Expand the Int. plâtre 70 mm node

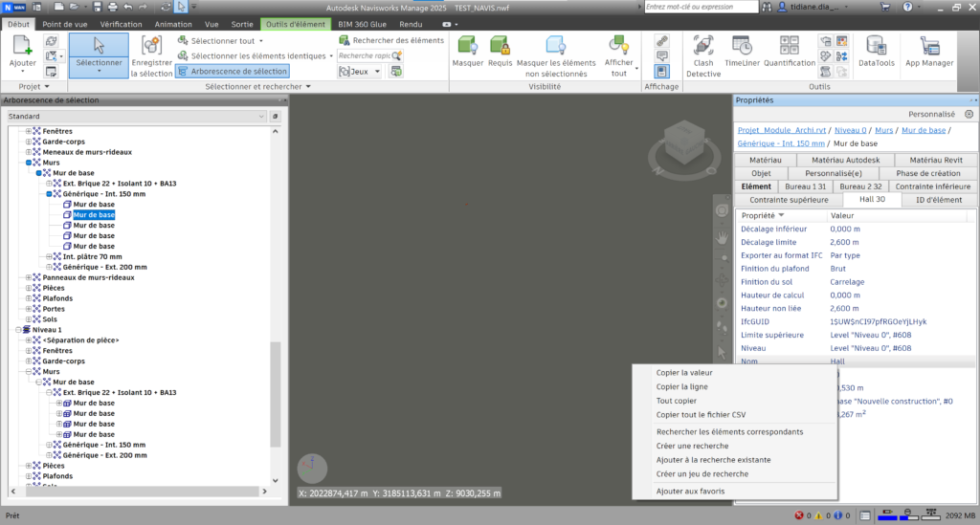[50, 256]
